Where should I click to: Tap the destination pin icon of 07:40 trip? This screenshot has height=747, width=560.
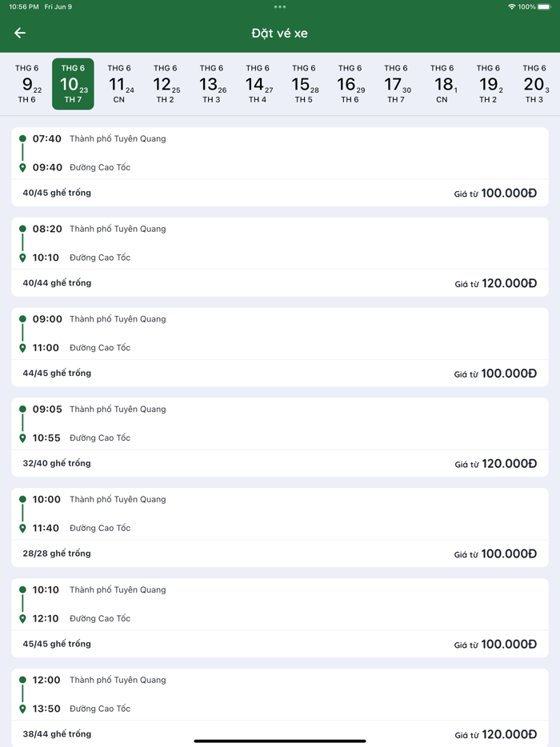tap(22, 168)
